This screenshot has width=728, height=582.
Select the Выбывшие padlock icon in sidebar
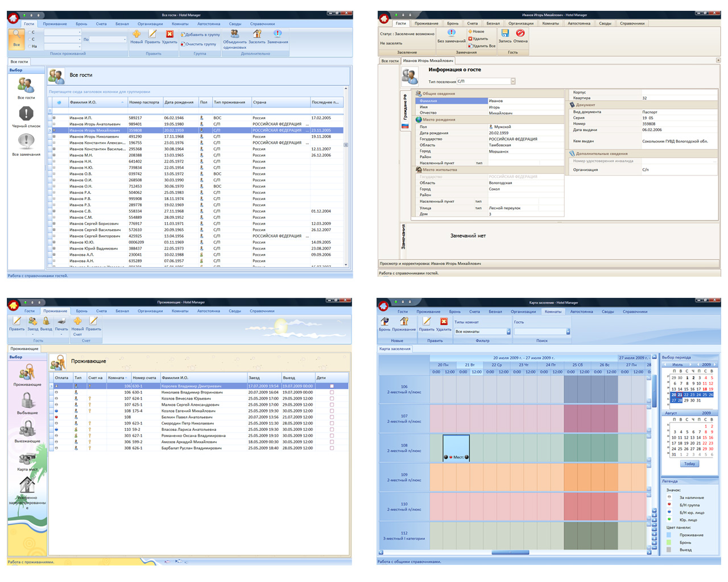(27, 400)
